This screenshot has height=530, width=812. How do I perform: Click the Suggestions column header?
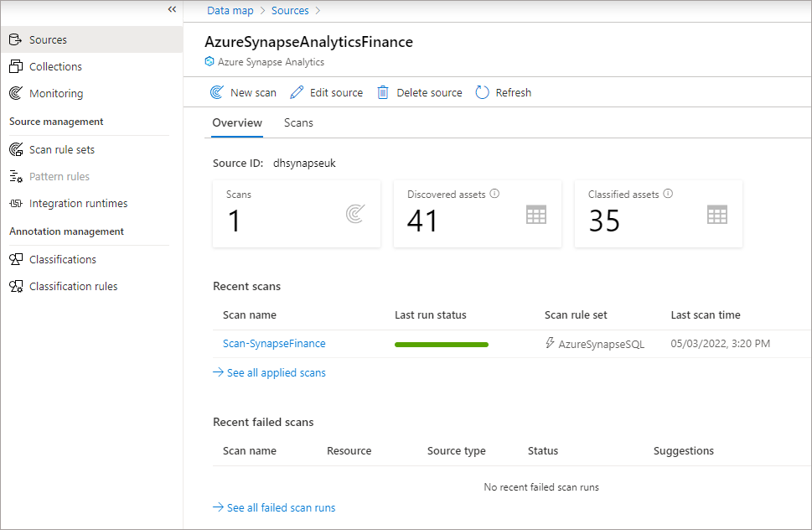684,450
